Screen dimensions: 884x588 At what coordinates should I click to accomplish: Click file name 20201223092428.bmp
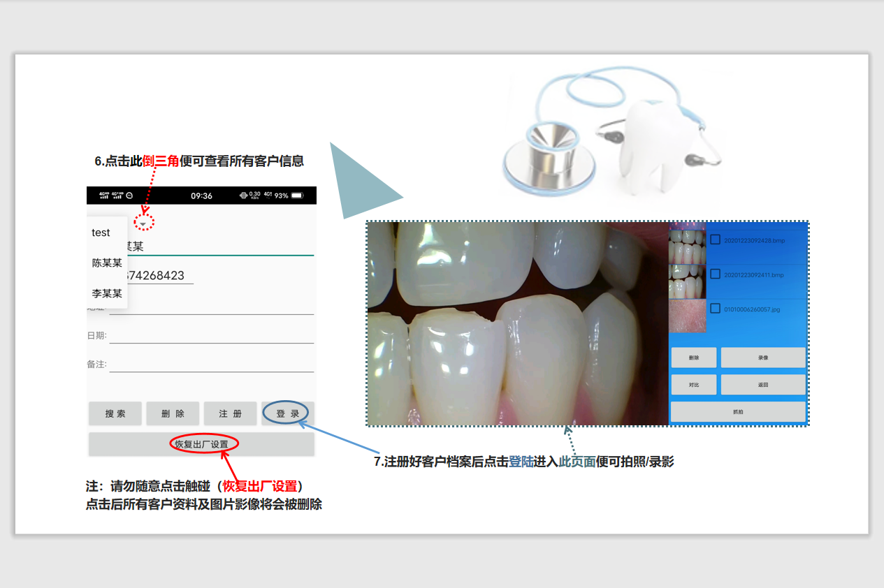pos(754,241)
